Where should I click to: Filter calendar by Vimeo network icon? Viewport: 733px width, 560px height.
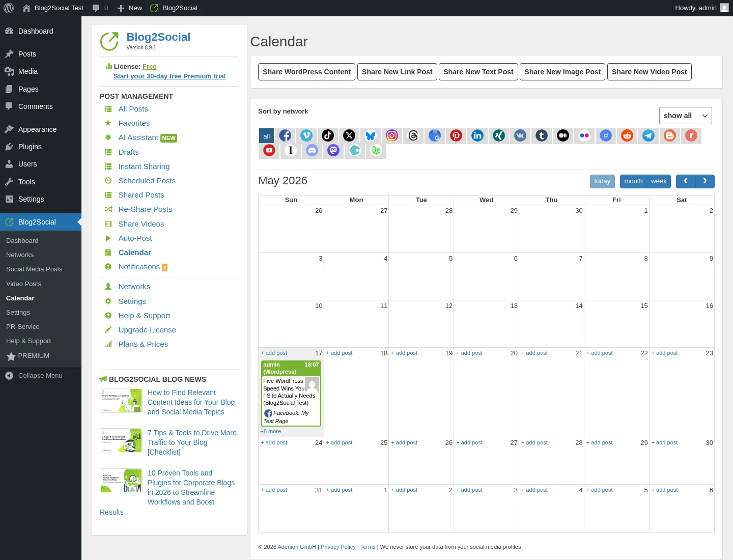(306, 135)
